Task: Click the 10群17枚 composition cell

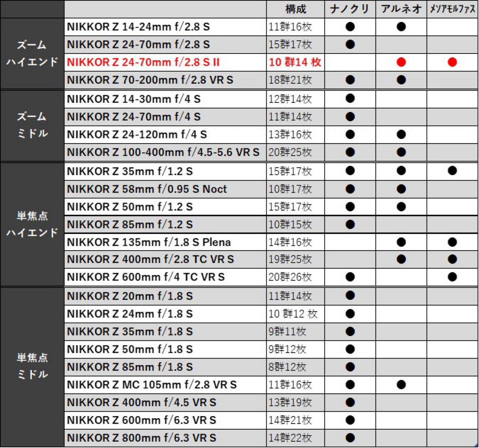Action: click(x=295, y=189)
